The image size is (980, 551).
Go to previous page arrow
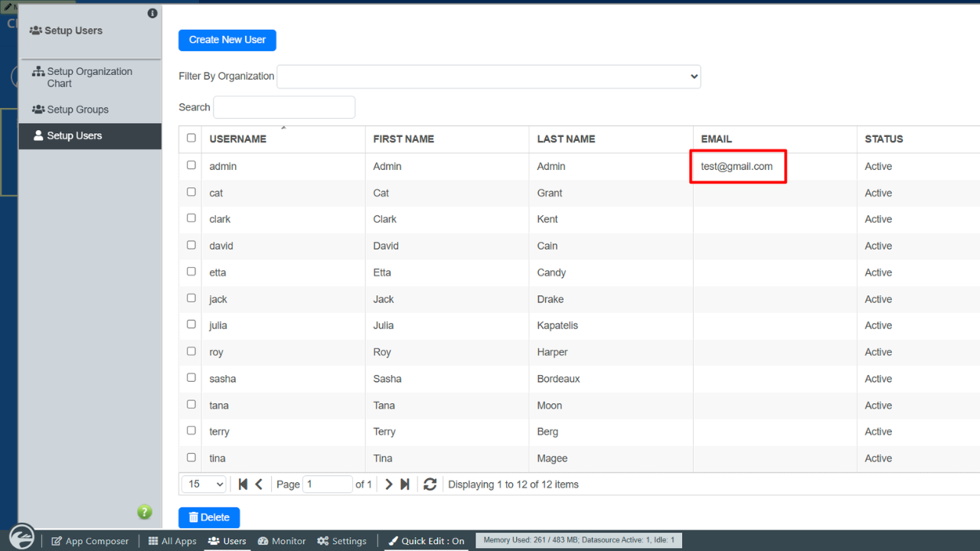pos(259,484)
